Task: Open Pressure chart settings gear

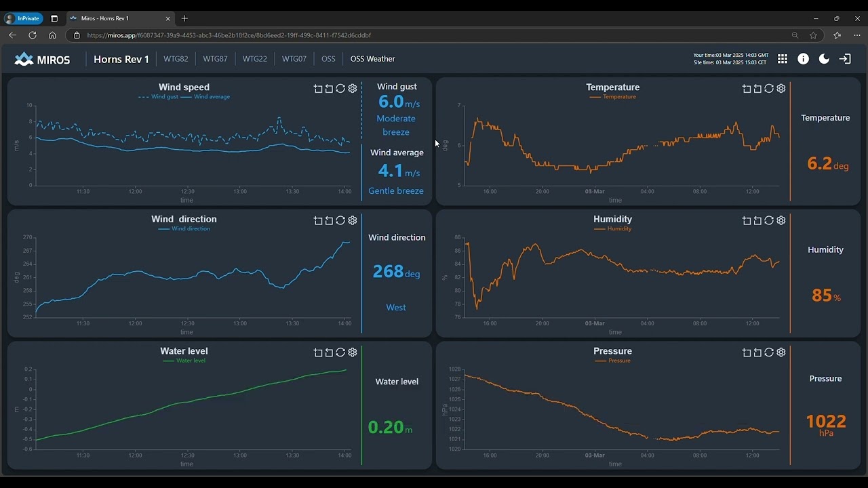Action: (x=781, y=352)
